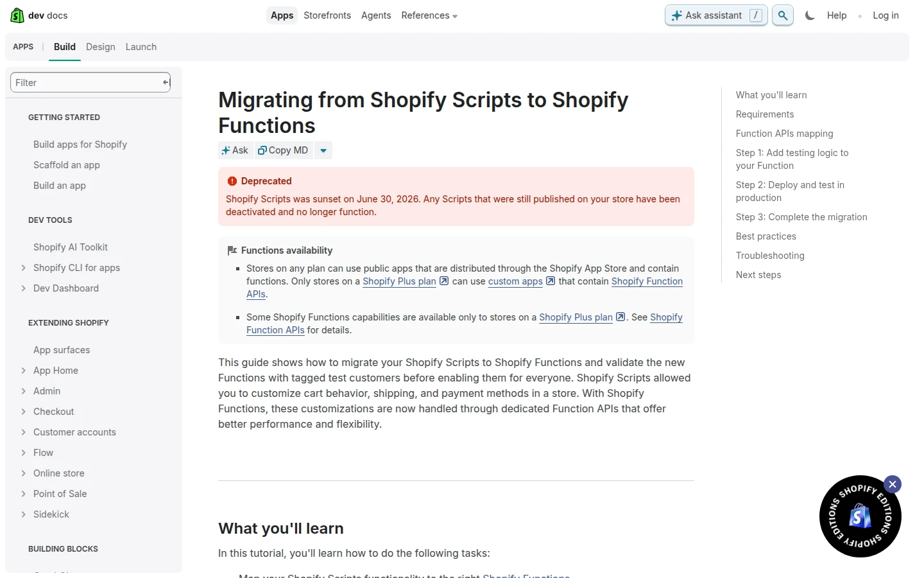
Task: Jump to Step 2 Deploy and test
Action: coord(790,191)
